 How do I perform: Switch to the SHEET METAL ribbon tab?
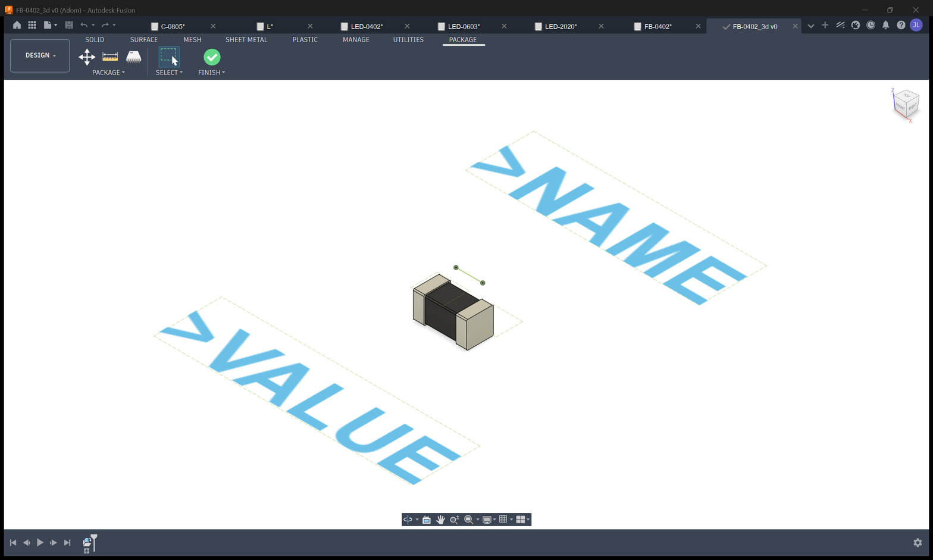(246, 40)
